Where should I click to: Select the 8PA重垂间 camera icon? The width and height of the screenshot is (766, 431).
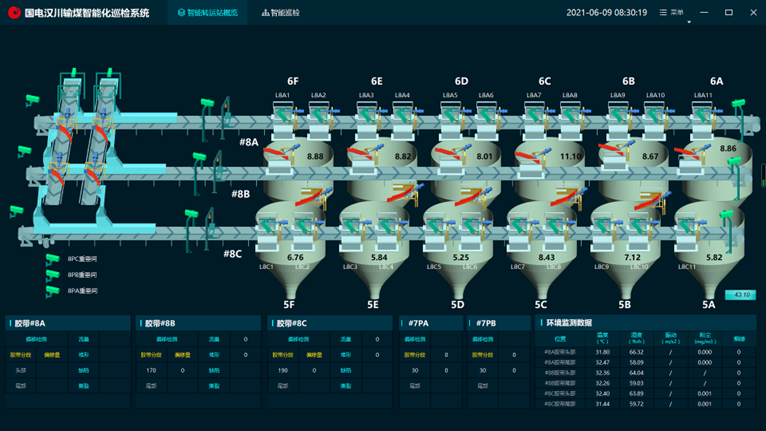coord(53,291)
